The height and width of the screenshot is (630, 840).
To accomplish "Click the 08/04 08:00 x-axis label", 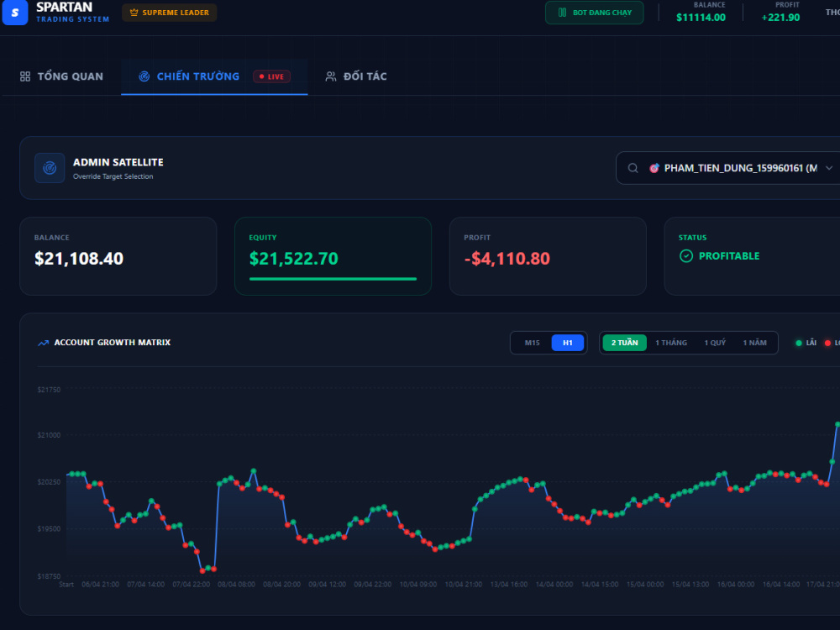I will click(236, 585).
